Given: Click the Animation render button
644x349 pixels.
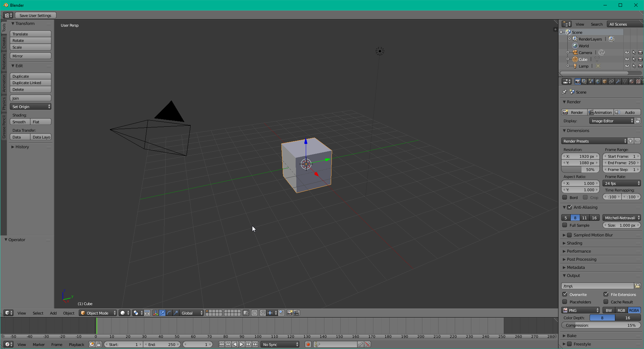Looking at the screenshot, I should tap(600, 112).
